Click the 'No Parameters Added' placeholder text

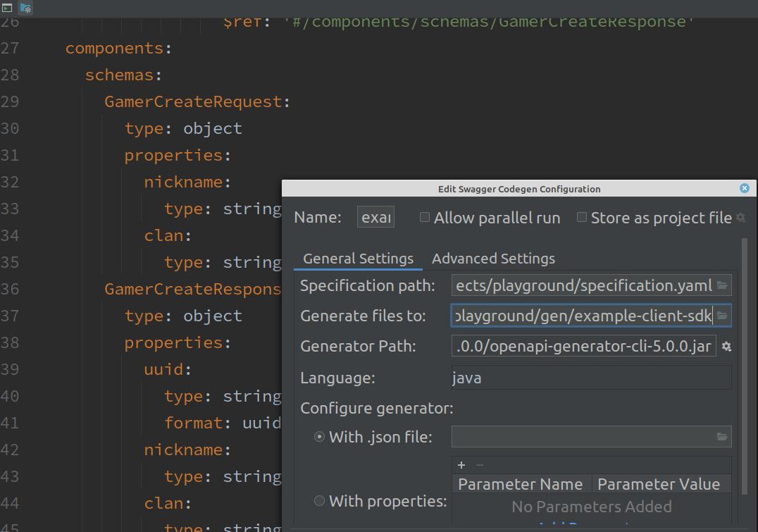592,507
